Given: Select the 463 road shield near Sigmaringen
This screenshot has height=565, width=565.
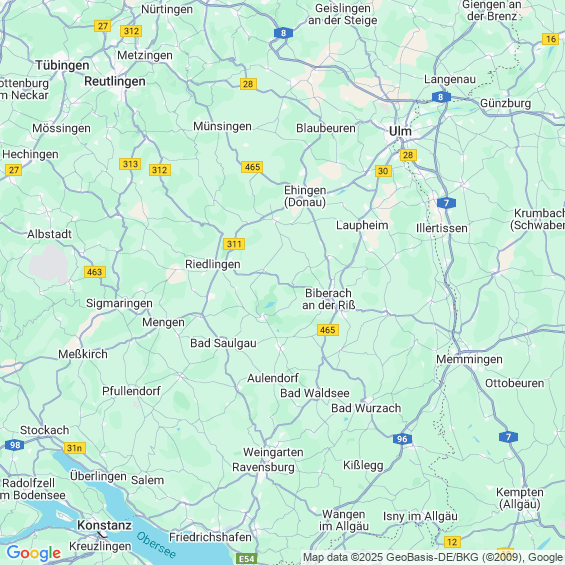Looking at the screenshot, I should click(x=95, y=272).
